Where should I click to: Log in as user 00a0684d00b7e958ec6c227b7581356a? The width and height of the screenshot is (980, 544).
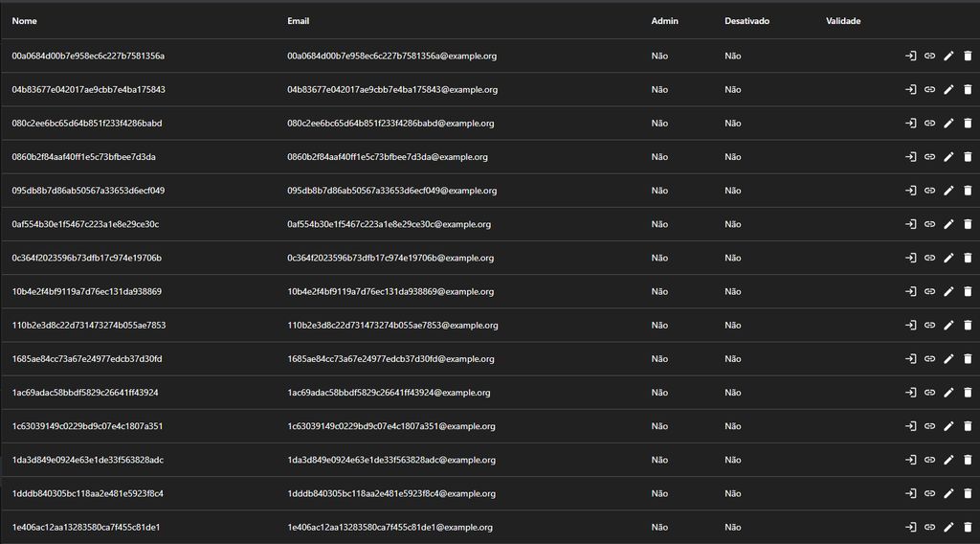911,56
